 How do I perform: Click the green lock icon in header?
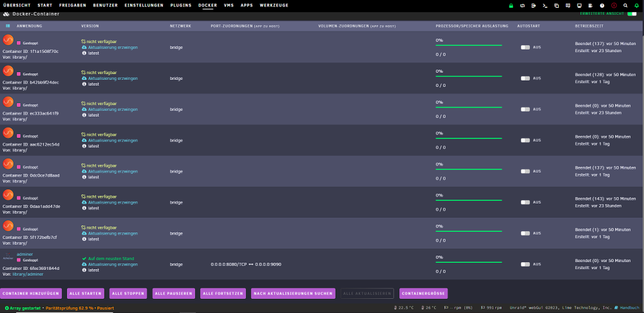(511, 6)
